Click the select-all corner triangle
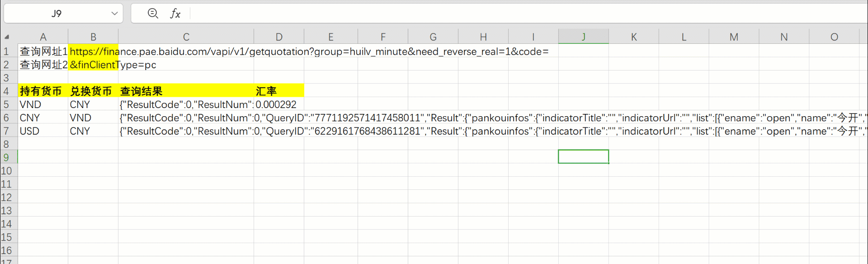The width and height of the screenshot is (868, 264). click(x=7, y=37)
